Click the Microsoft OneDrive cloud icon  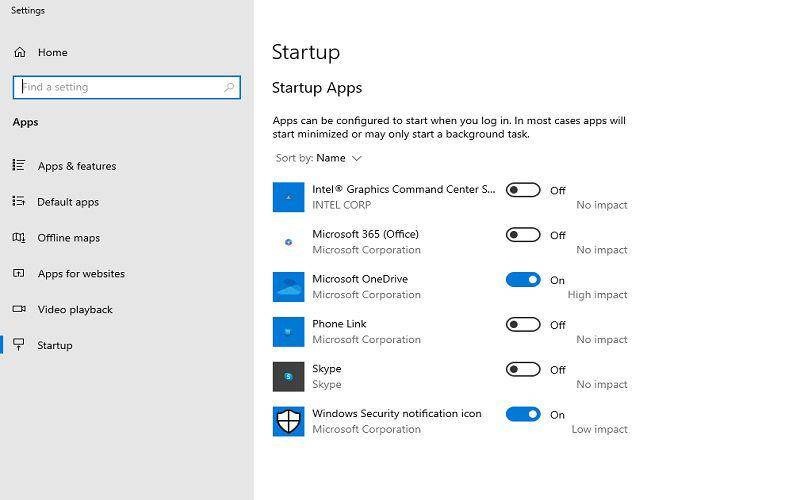coord(288,287)
